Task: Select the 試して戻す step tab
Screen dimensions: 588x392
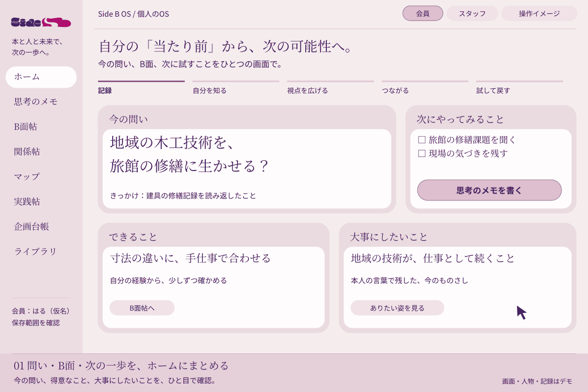Action: coord(519,88)
